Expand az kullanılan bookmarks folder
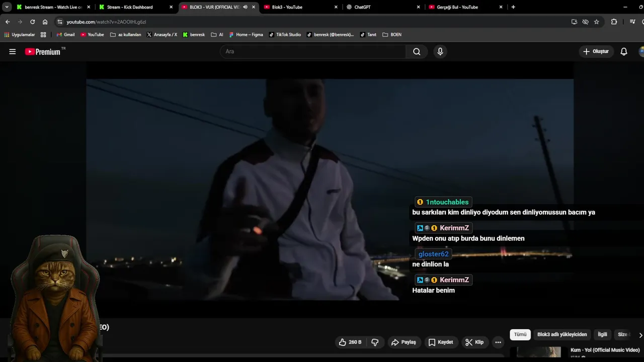The height and width of the screenshot is (362, 644). point(125,35)
